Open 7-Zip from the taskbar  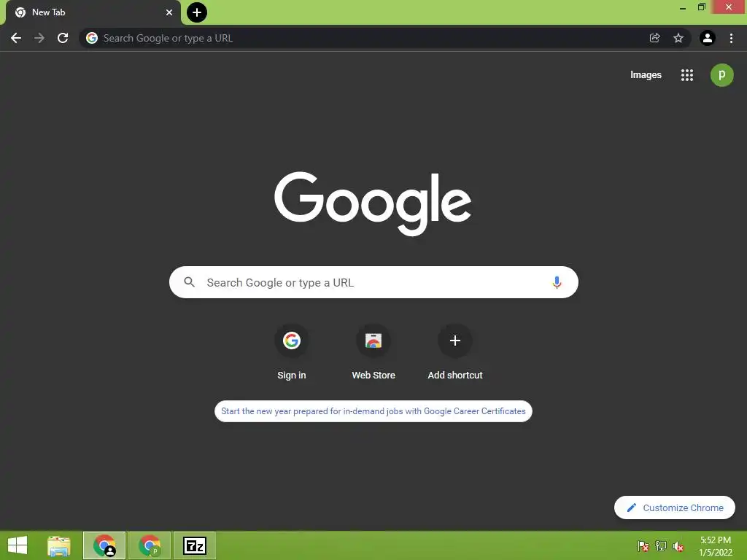pyautogui.click(x=195, y=545)
